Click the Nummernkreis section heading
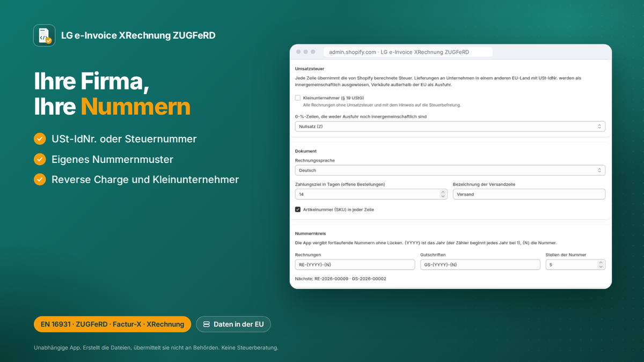 point(311,234)
